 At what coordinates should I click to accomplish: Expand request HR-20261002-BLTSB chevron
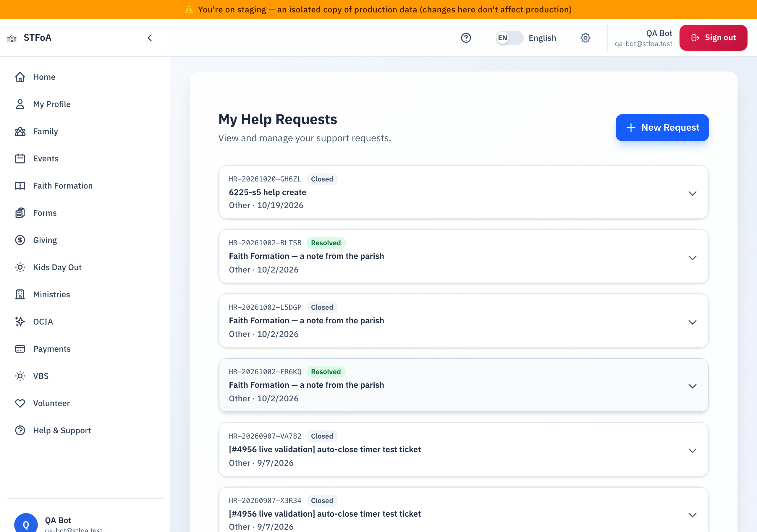[x=692, y=257]
